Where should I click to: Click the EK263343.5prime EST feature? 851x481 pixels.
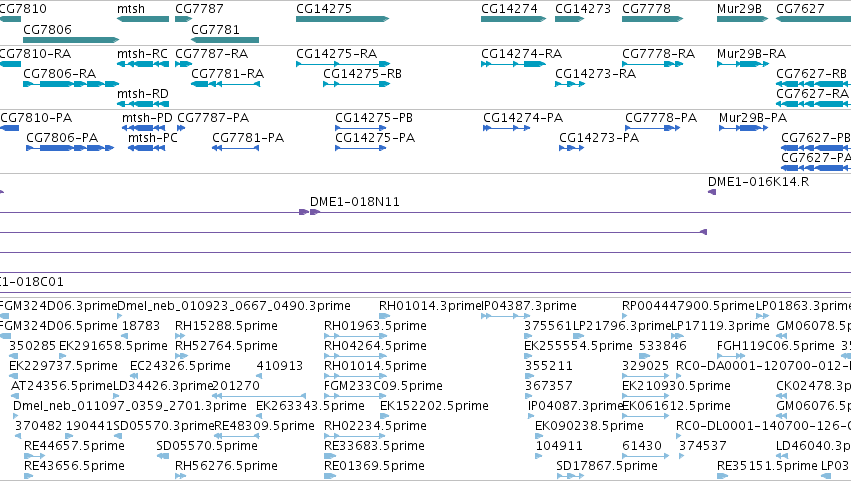pyautogui.click(x=259, y=416)
